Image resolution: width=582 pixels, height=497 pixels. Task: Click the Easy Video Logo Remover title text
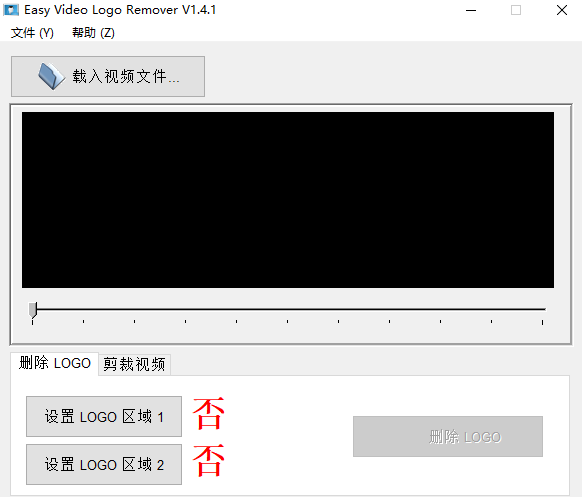pyautogui.click(x=120, y=10)
